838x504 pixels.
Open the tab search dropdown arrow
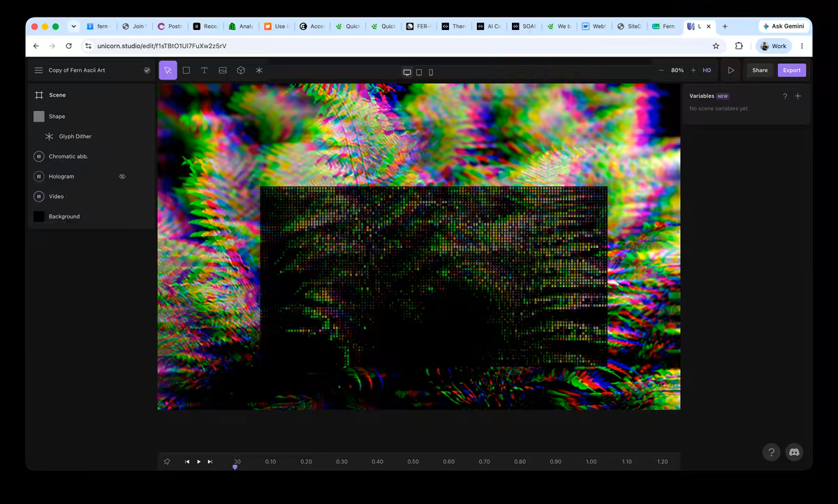74,27
